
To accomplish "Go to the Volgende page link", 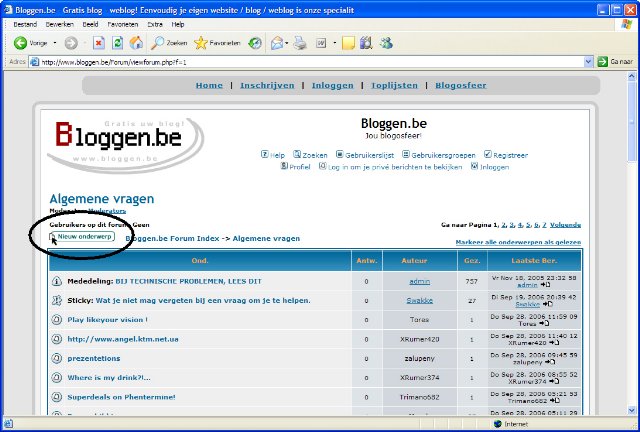I will [x=564, y=225].
